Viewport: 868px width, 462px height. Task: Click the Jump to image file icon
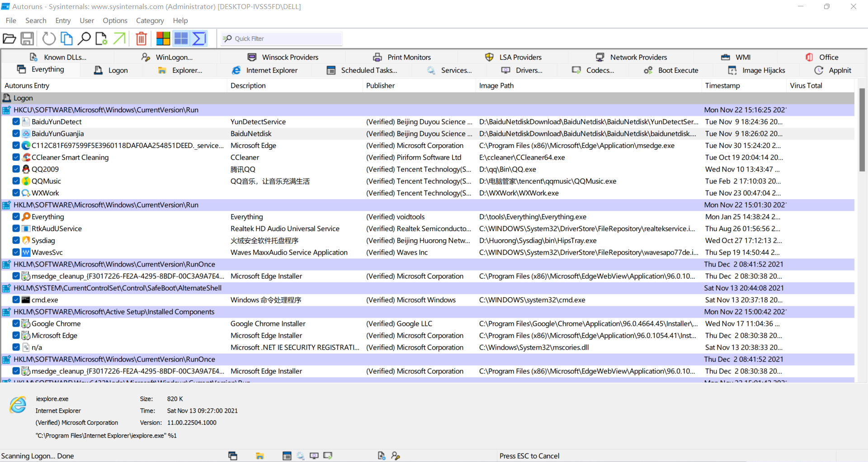101,39
